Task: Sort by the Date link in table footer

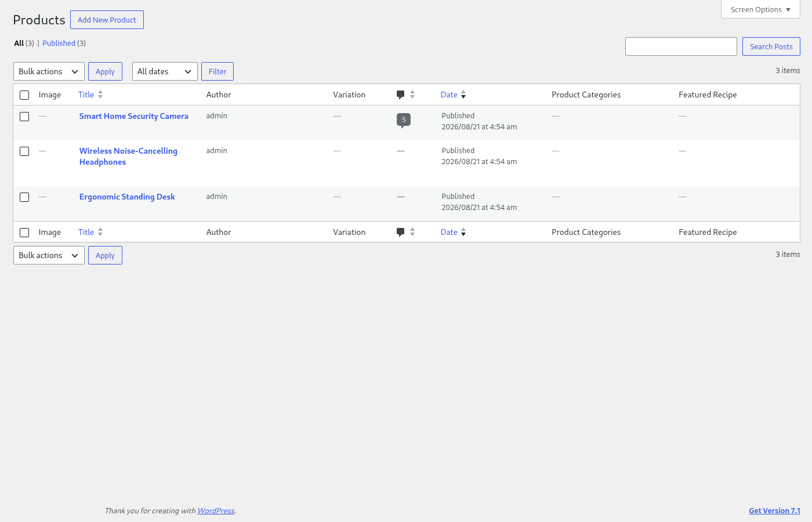Action: coord(449,232)
